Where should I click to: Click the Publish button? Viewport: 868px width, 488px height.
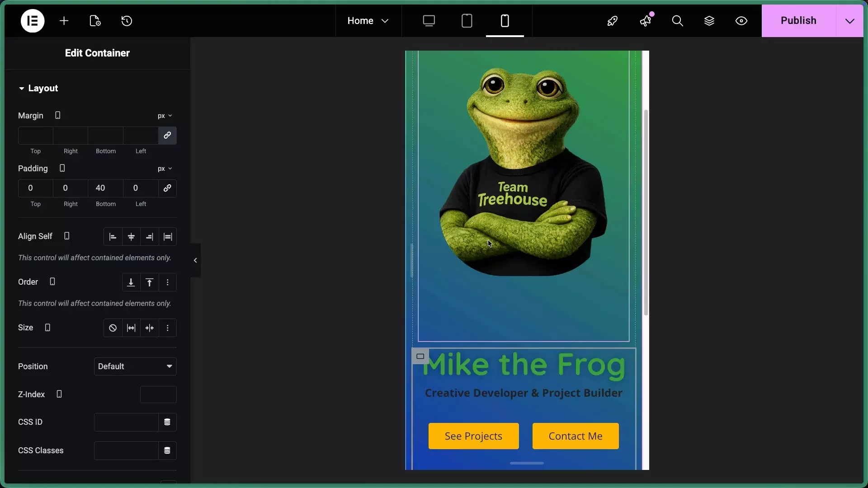798,21
